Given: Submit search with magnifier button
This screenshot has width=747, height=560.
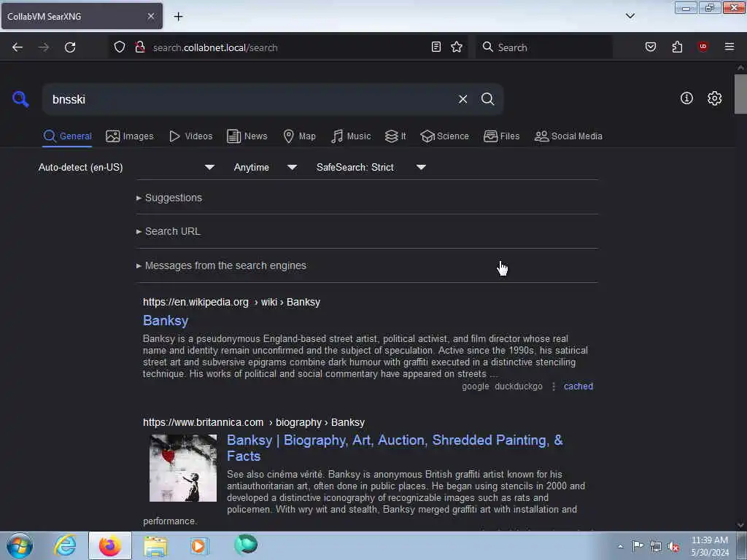Looking at the screenshot, I should (487, 99).
